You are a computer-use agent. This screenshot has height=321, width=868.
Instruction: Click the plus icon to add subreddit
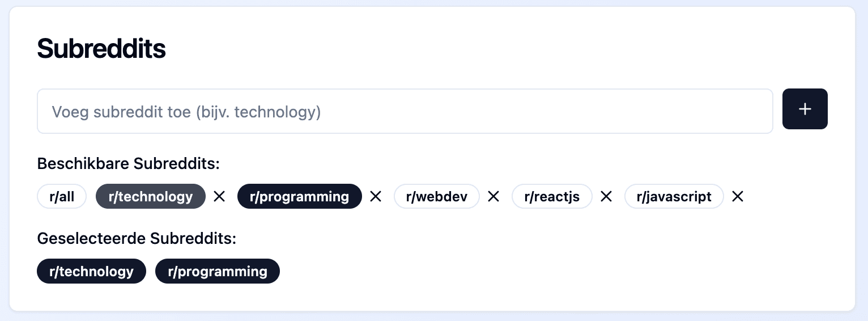(x=805, y=109)
